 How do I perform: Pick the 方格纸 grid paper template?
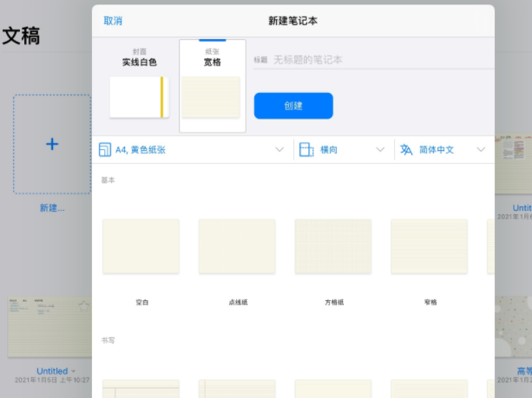click(333, 246)
